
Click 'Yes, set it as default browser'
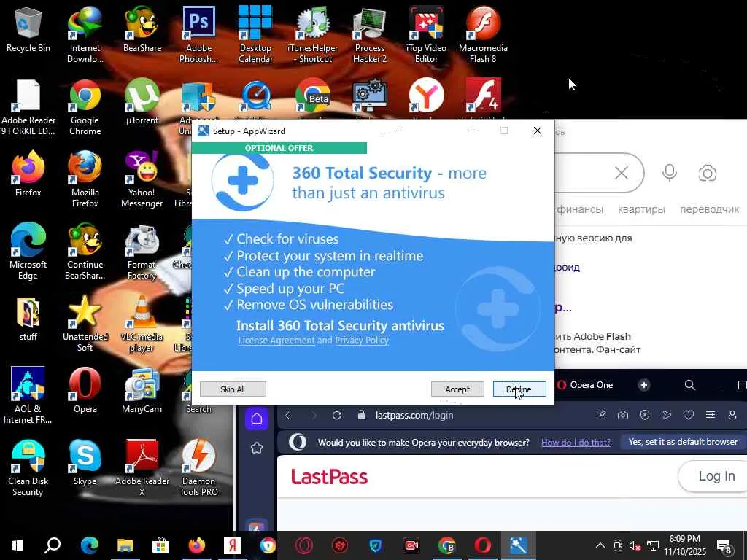tap(683, 442)
